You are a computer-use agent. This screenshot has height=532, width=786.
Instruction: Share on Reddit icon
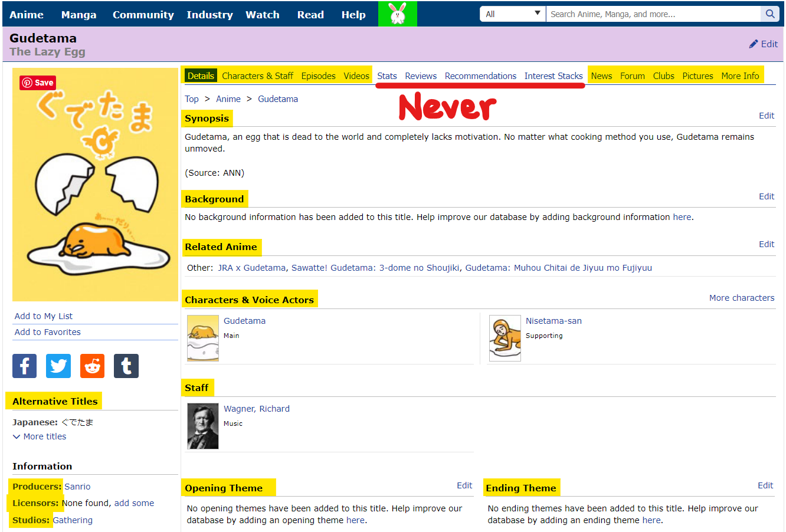click(92, 366)
